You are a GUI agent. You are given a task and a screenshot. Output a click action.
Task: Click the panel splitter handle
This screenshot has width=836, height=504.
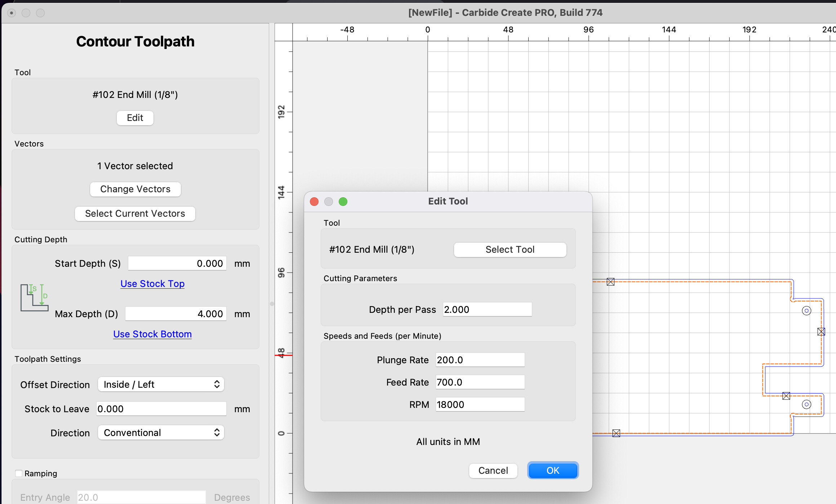pyautogui.click(x=272, y=303)
